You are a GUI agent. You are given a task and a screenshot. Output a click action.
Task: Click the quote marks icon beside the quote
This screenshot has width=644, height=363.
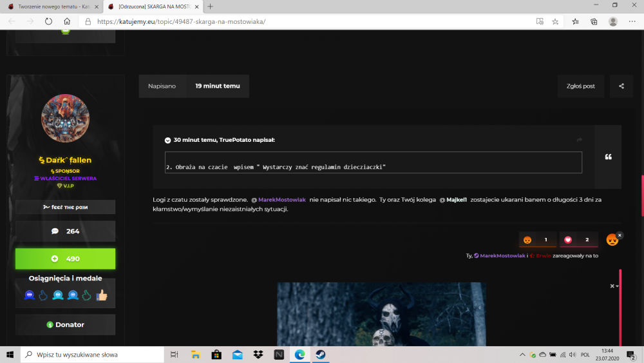[x=609, y=157]
